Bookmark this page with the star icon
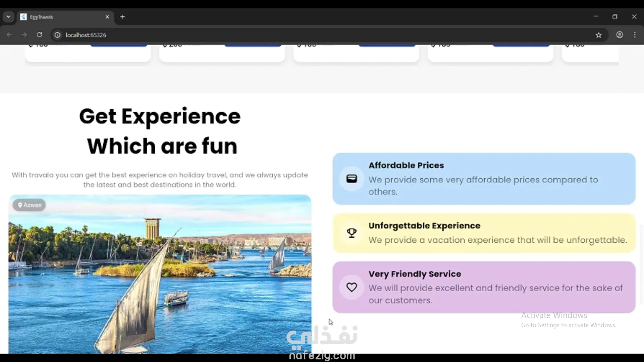 point(599,35)
